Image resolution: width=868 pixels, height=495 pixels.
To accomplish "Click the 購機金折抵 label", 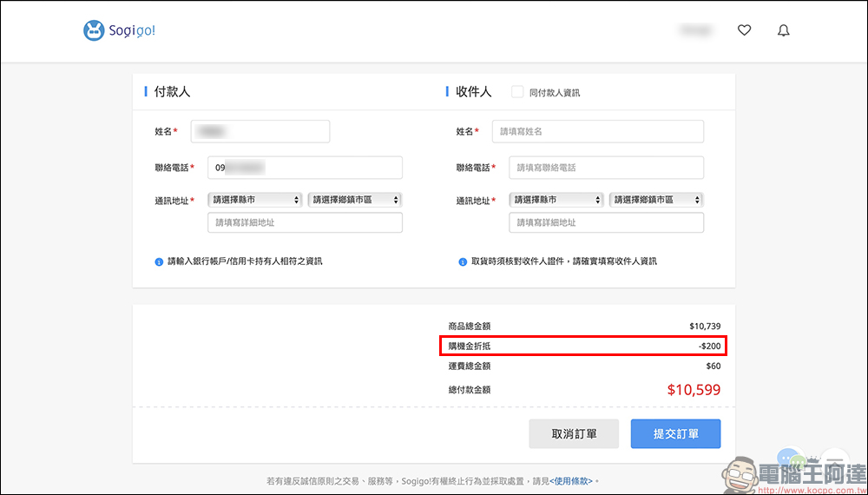I will pyautogui.click(x=470, y=346).
